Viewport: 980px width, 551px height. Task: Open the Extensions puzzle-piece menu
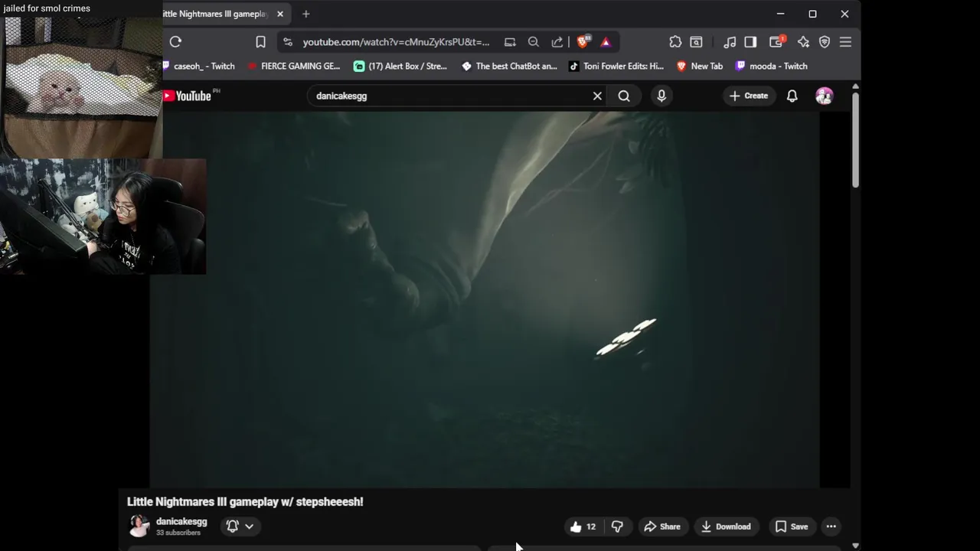pyautogui.click(x=675, y=42)
